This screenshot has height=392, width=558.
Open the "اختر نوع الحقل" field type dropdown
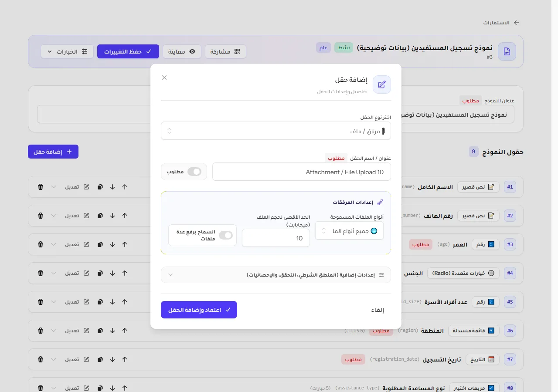(x=276, y=131)
